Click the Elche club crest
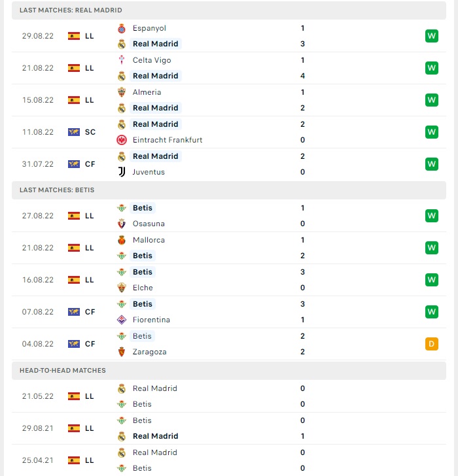Viewport: 458px width, 476px height. coord(122,288)
